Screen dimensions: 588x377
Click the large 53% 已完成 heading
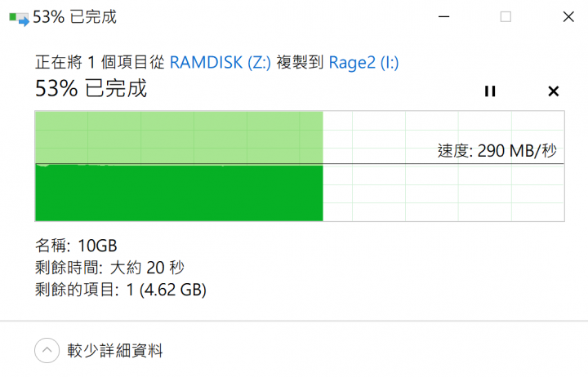pyautogui.click(x=91, y=89)
